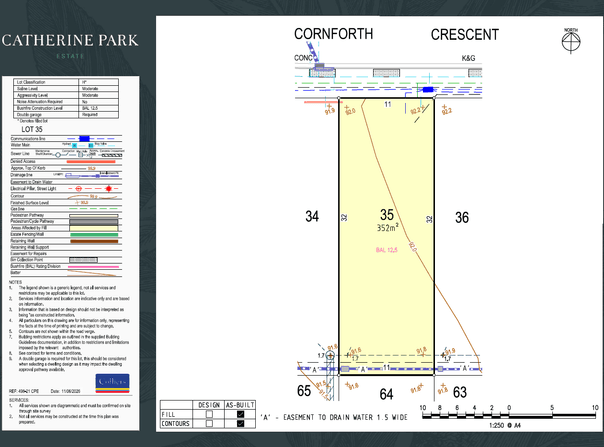Click the 1:250 @ A4 scale text

coord(505,425)
